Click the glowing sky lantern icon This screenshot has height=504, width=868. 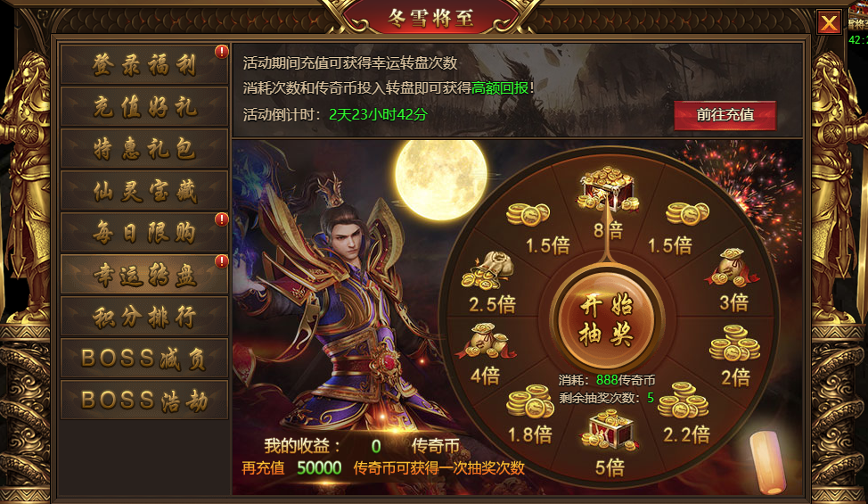click(767, 462)
